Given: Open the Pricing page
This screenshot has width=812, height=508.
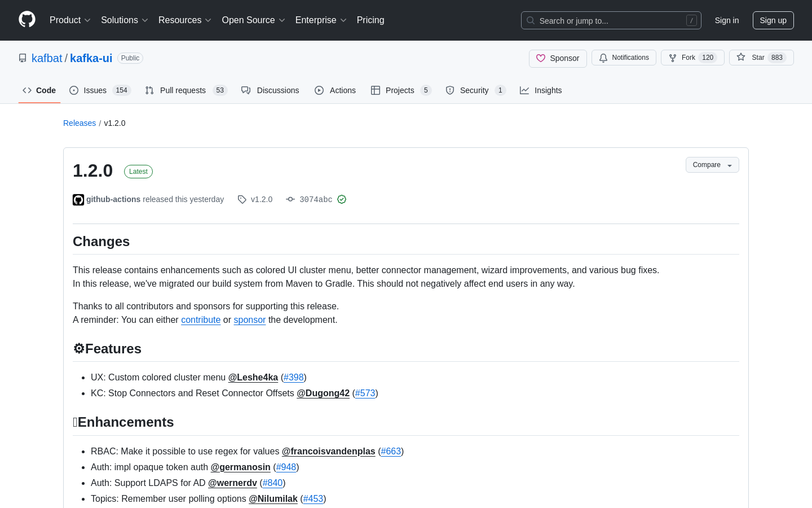Looking at the screenshot, I should click(x=370, y=20).
